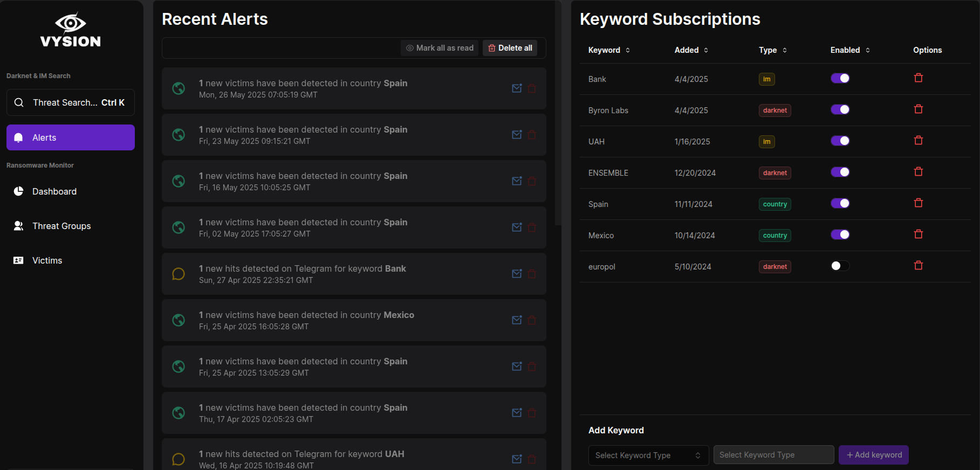Delete the 23 May Spain alert

(x=532, y=135)
